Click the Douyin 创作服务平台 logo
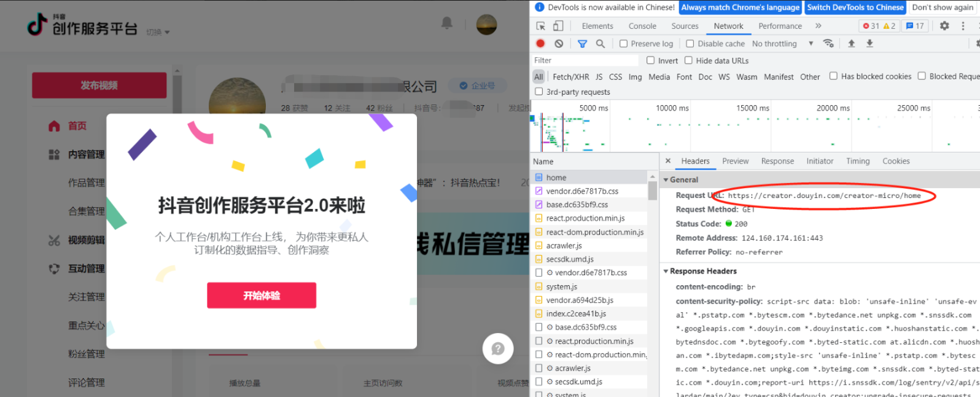 pos(82,25)
